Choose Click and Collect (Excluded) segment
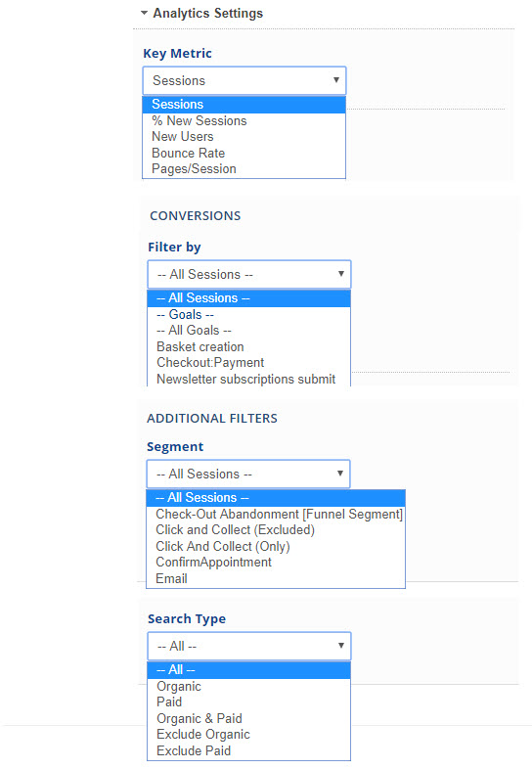This screenshot has width=532, height=769. pyautogui.click(x=276, y=529)
